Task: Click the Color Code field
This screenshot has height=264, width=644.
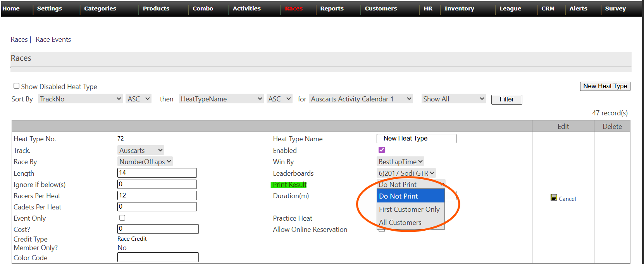Action: (x=158, y=257)
